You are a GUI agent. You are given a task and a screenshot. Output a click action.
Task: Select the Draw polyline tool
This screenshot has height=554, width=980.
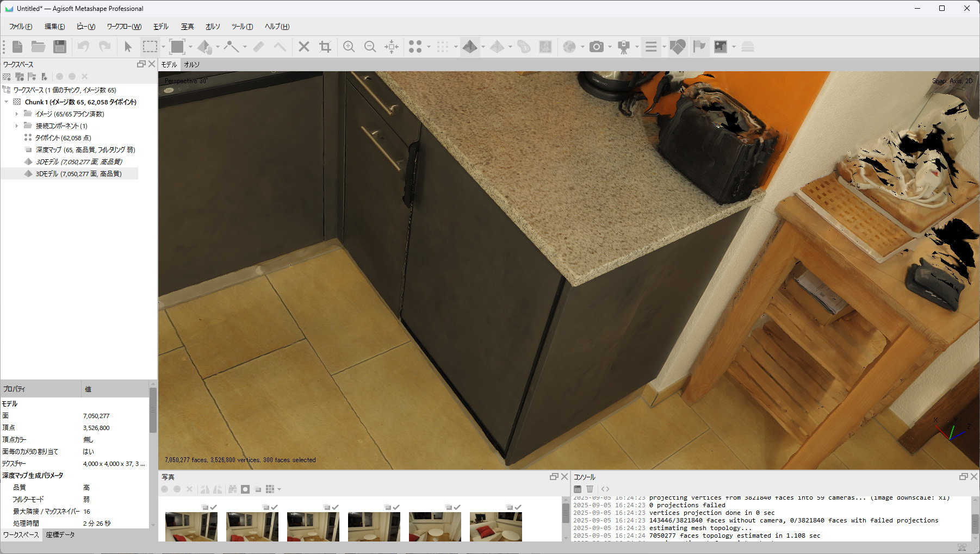click(231, 47)
